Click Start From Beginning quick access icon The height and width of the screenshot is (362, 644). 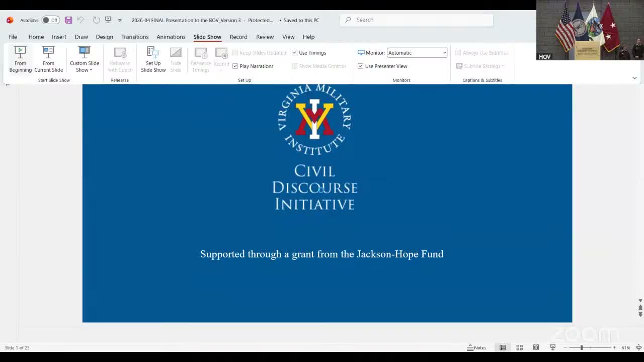point(108,20)
